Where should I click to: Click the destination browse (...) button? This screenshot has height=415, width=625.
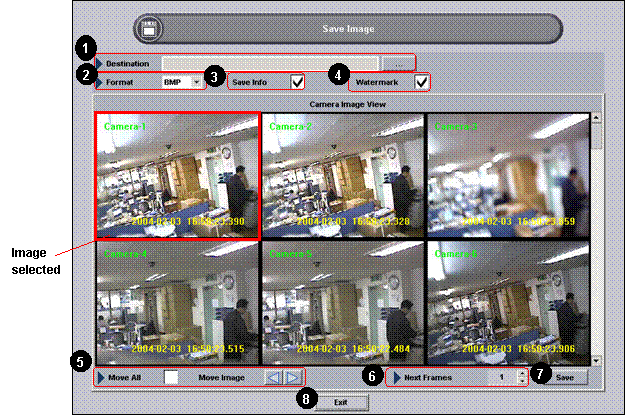[398, 62]
